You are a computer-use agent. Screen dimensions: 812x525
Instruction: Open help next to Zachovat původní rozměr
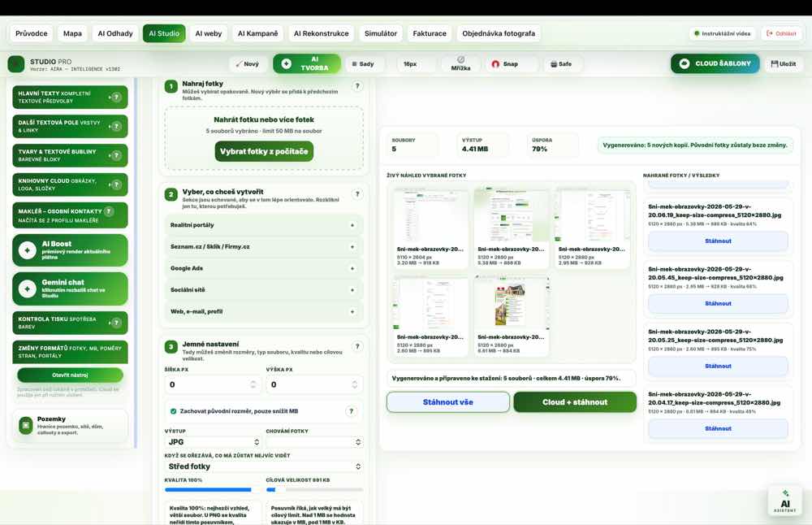(x=351, y=411)
